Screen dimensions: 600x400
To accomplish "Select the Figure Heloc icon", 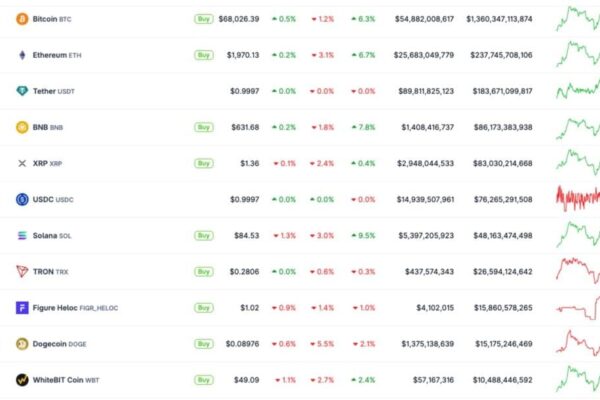I will (22, 308).
